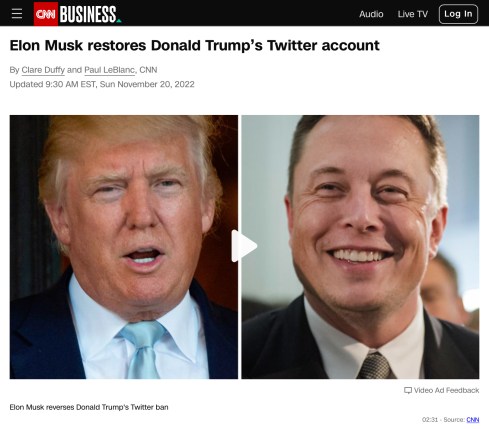Open the Audio section
This screenshot has height=429, width=489.
[x=371, y=14]
